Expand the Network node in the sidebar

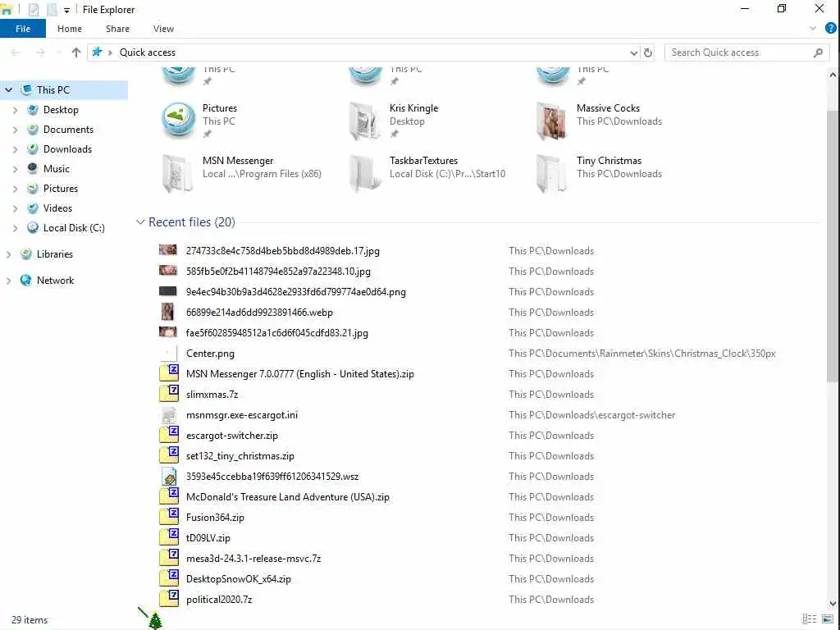click(8, 281)
